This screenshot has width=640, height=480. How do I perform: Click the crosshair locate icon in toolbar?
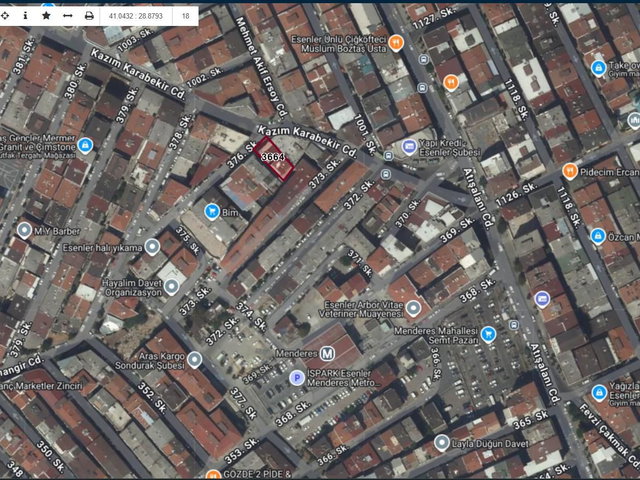coord(5,16)
